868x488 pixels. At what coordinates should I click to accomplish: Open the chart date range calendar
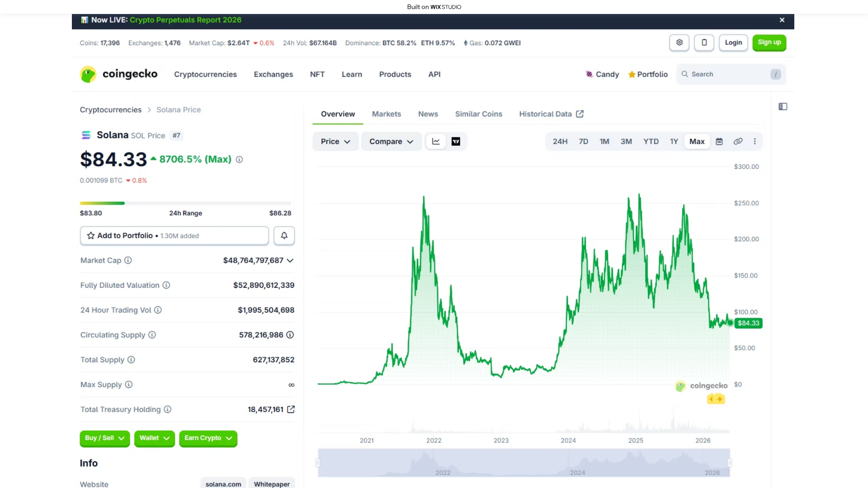pos(719,141)
